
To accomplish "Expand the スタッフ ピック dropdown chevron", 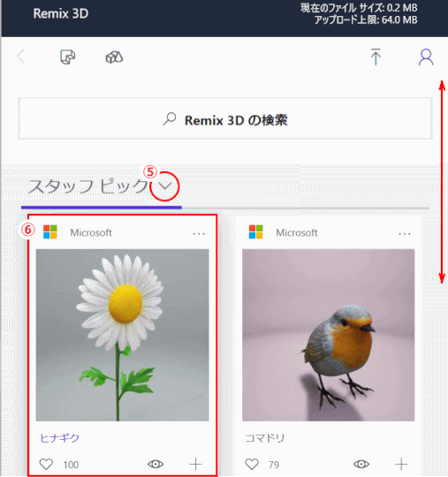I will [165, 185].
